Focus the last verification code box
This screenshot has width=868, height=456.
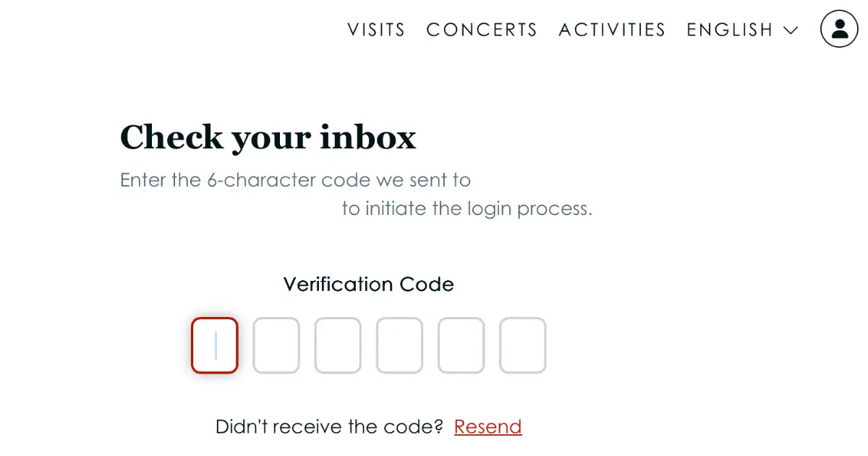pos(523,345)
